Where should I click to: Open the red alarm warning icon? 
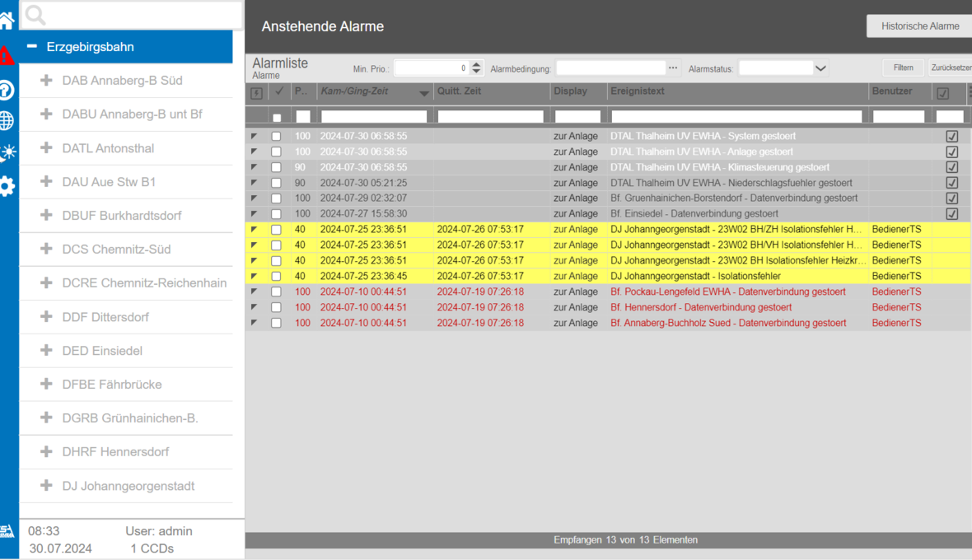point(7,56)
